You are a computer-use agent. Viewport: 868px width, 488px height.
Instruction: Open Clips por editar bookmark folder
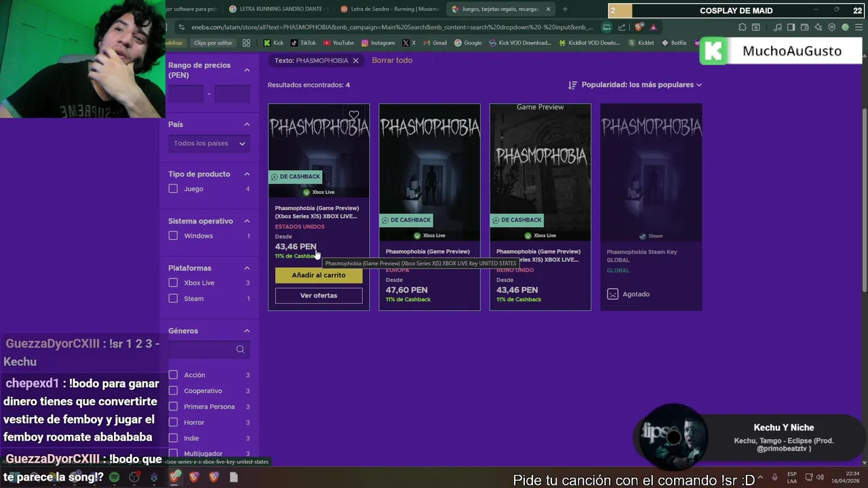[x=212, y=43]
